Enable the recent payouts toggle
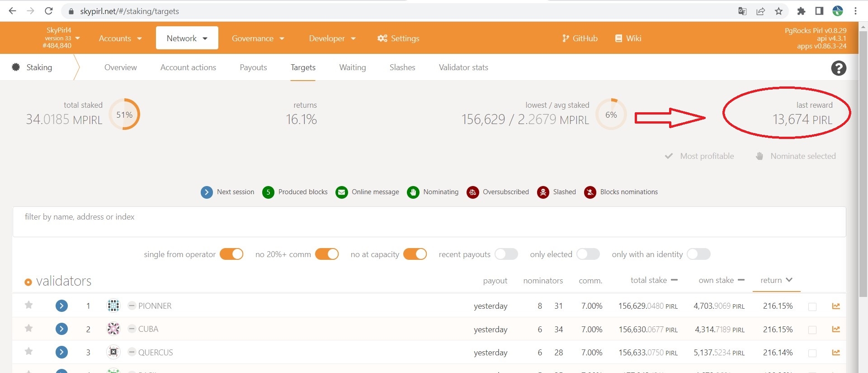The width and height of the screenshot is (868, 373). coord(506,254)
